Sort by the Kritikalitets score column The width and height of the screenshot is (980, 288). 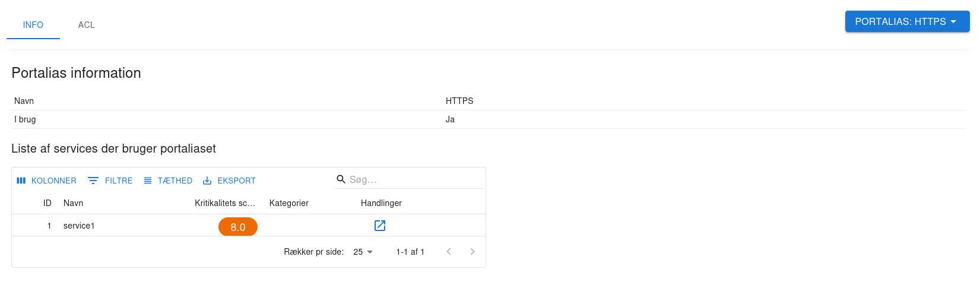tap(225, 203)
